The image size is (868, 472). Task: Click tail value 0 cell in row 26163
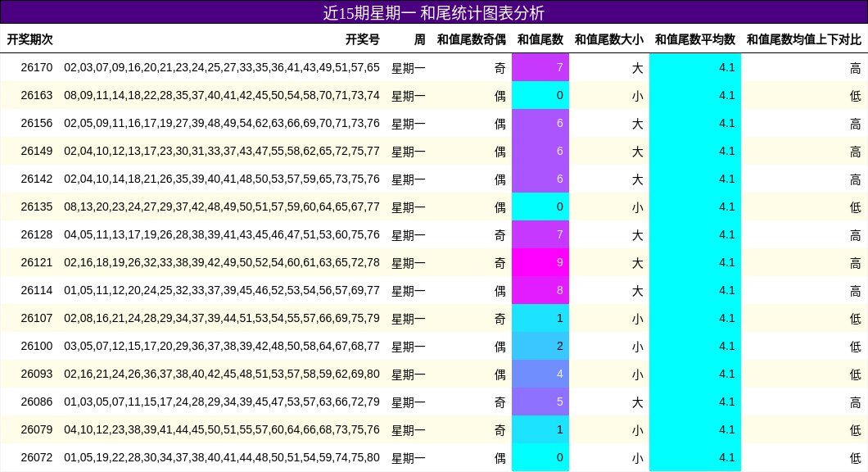click(x=540, y=95)
